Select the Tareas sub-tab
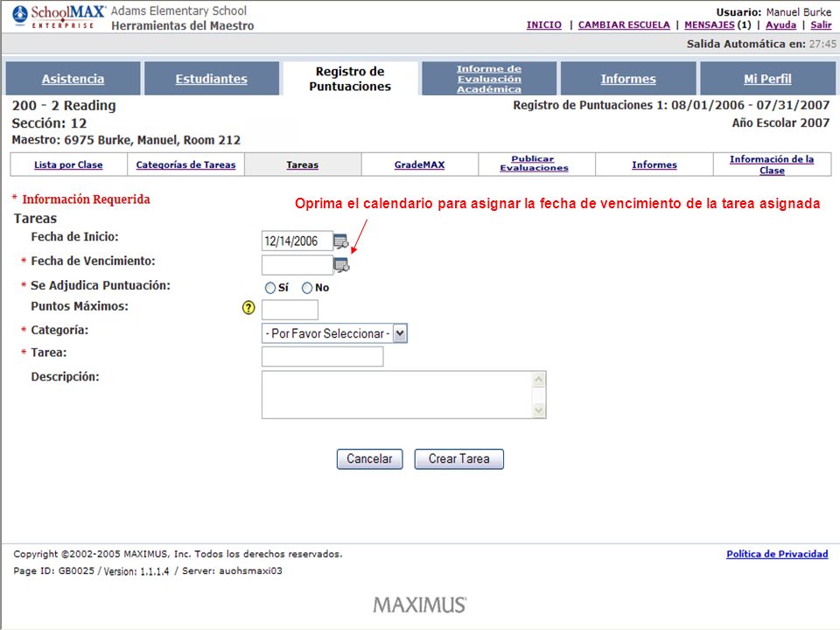Viewport: 840px width, 630px height. tap(303, 165)
